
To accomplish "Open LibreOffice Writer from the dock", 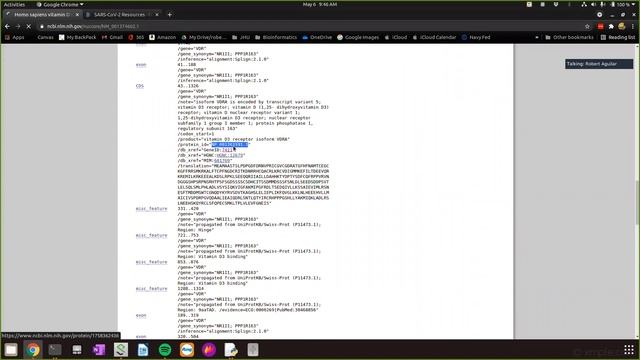I will (x=143, y=350).
